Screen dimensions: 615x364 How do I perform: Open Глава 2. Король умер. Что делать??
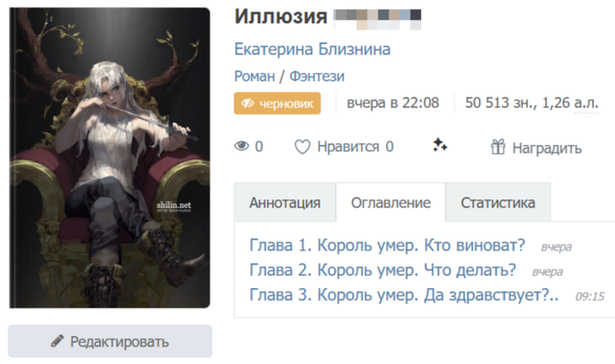[x=382, y=270]
